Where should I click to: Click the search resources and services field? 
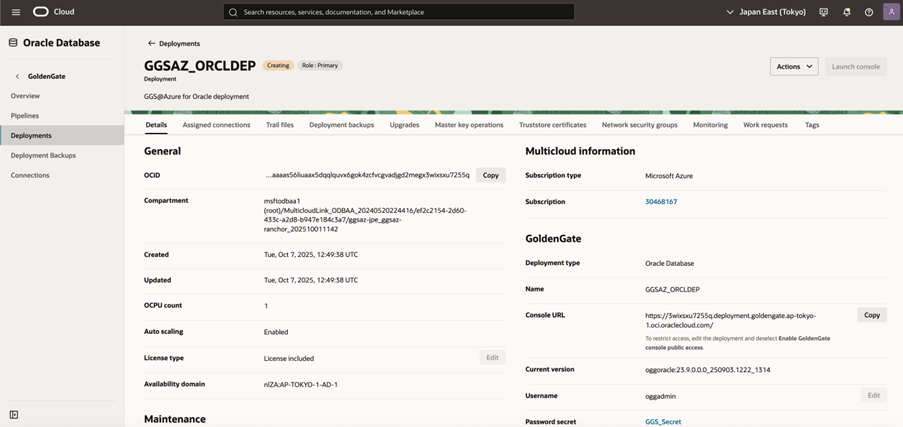[x=399, y=12]
